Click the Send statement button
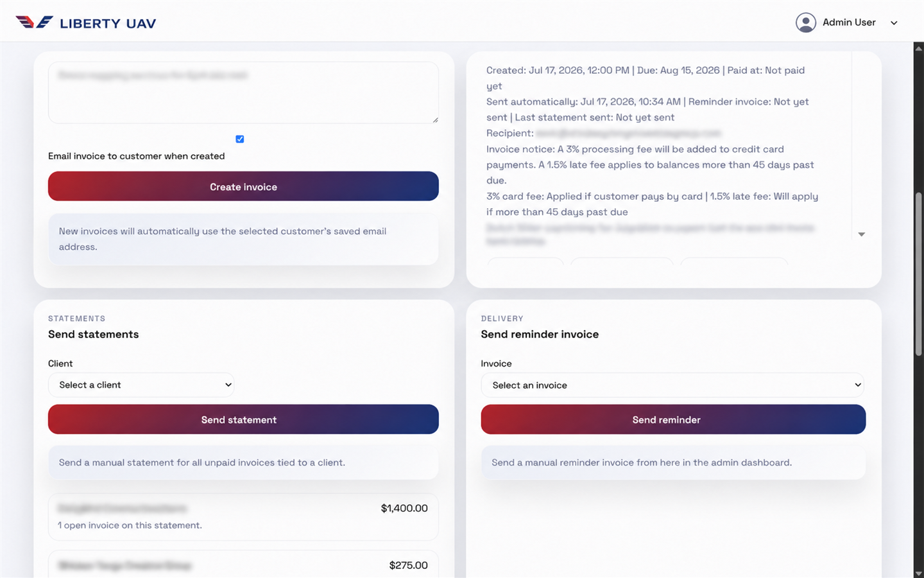The image size is (924, 578). pos(243,419)
